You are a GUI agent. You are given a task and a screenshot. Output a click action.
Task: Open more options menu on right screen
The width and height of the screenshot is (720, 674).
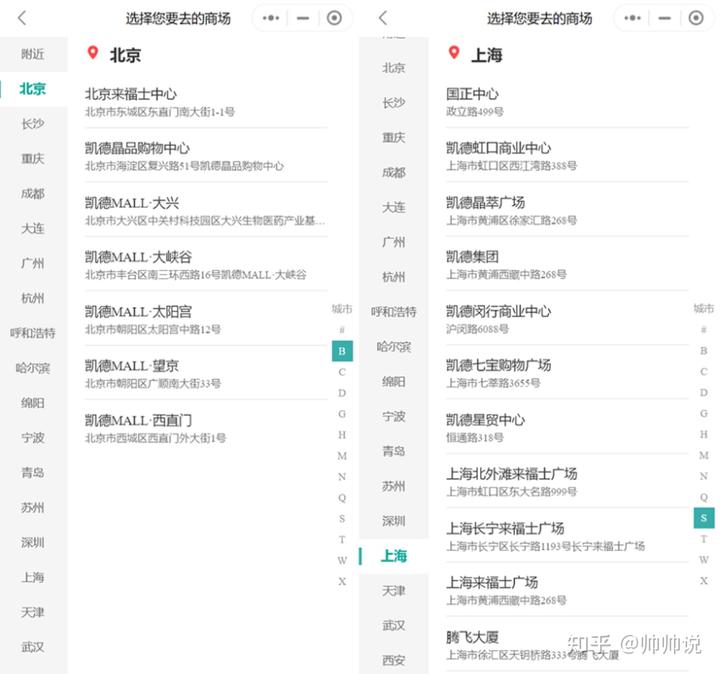pyautogui.click(x=632, y=18)
